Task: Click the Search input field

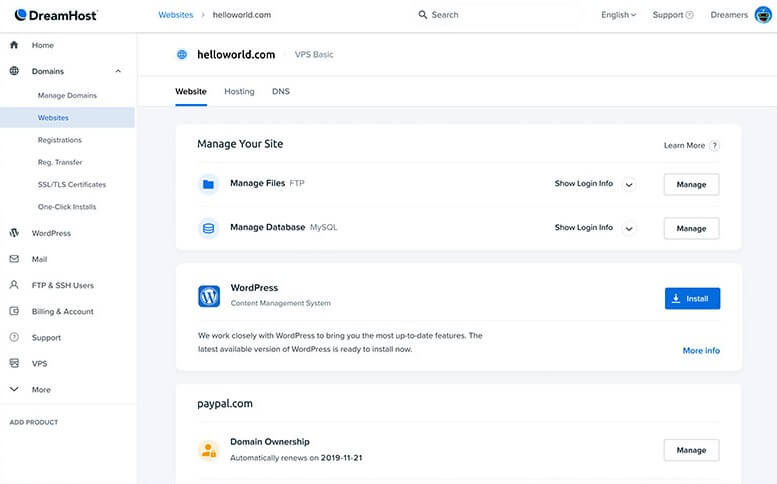Action: point(496,15)
